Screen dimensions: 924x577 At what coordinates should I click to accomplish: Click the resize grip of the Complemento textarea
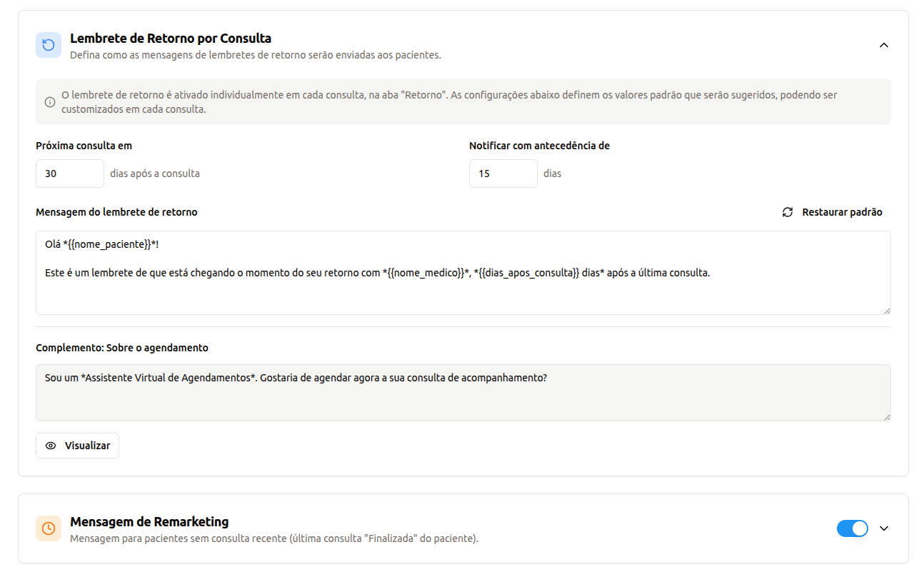tap(888, 418)
